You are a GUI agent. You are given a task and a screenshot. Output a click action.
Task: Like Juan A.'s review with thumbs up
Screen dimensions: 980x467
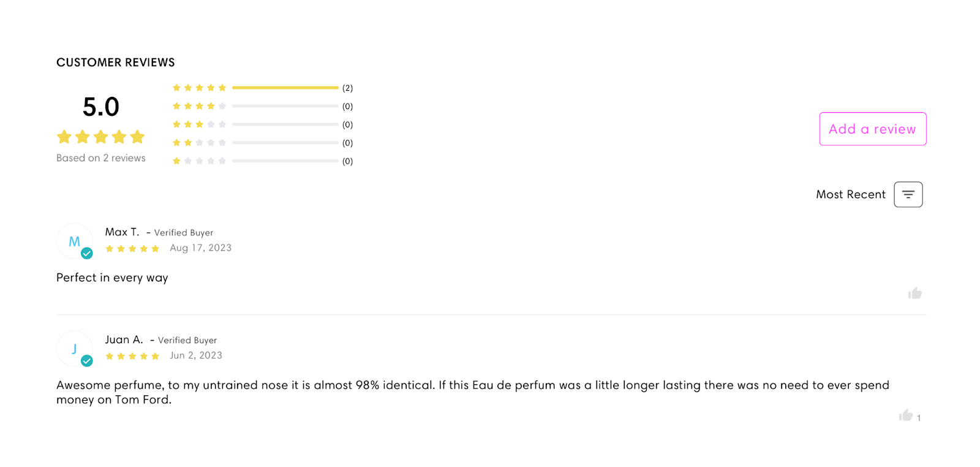906,416
